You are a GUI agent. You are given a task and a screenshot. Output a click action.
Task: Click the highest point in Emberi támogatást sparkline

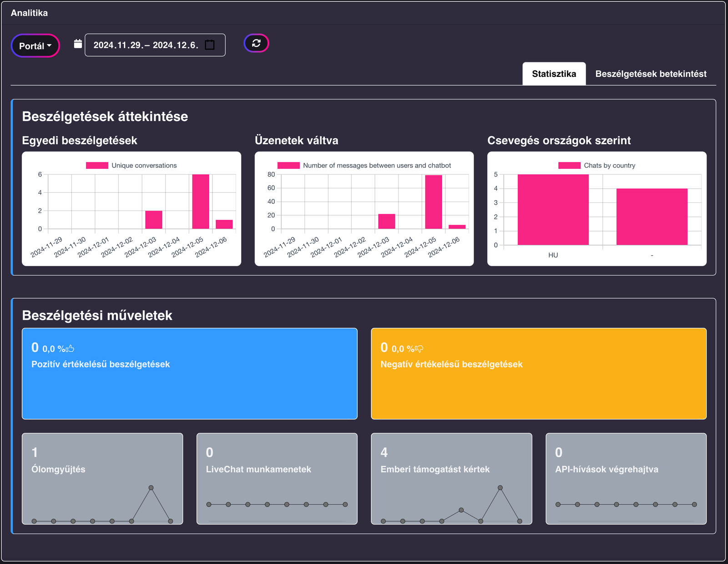(x=500, y=488)
